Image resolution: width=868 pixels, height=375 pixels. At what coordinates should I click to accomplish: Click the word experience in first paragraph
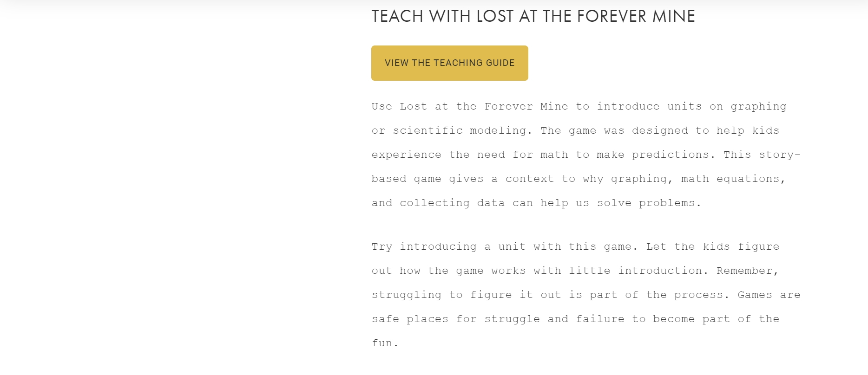407,155
